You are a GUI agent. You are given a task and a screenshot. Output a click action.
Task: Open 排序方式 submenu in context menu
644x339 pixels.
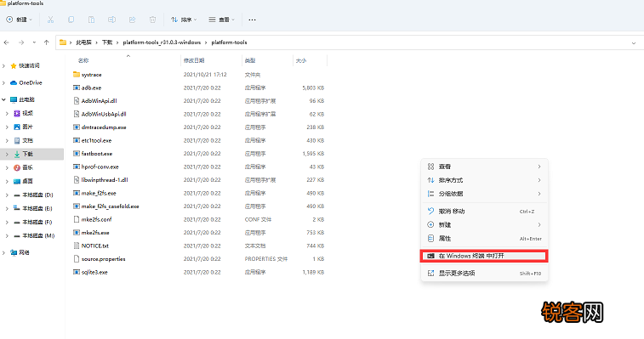pyautogui.click(x=485, y=180)
